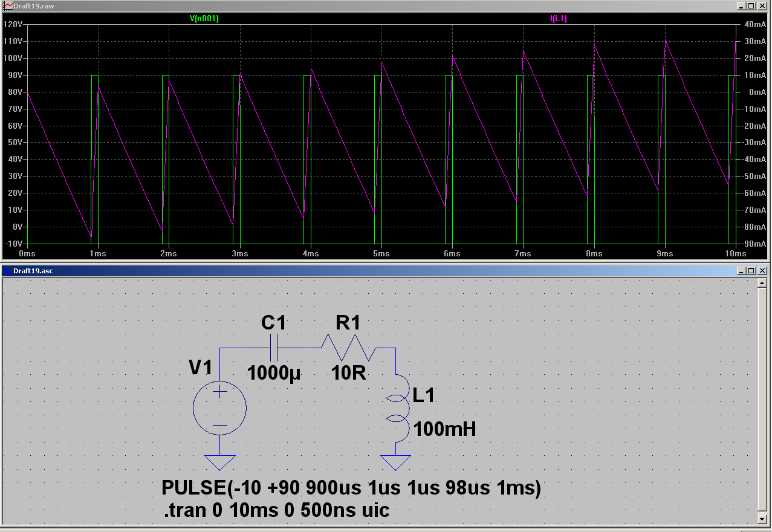Image resolution: width=772 pixels, height=532 pixels.
Task: Click the 8ms time axis label
Action: click(594, 254)
